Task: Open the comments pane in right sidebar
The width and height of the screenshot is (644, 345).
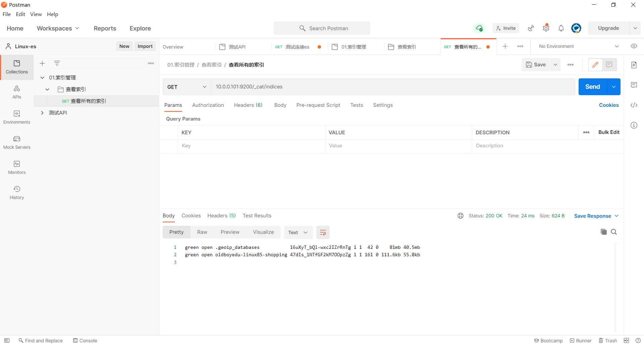Action: 634,85
